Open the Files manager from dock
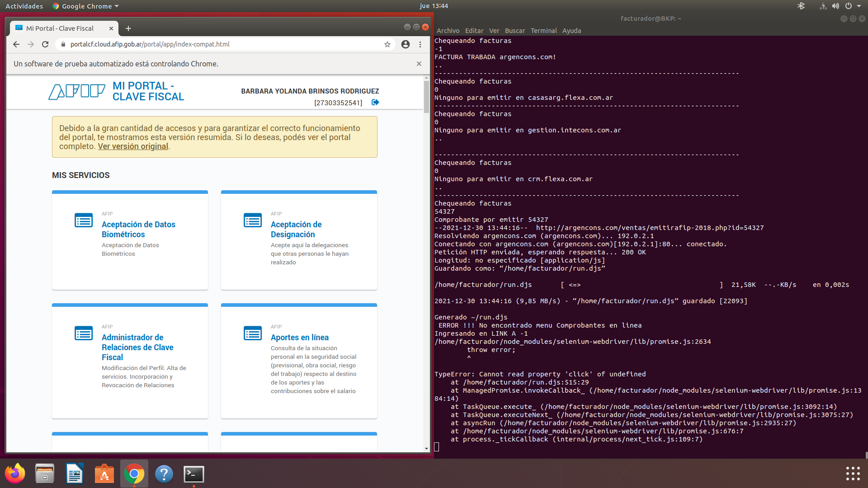Viewport: 868px width, 488px height. [x=45, y=474]
